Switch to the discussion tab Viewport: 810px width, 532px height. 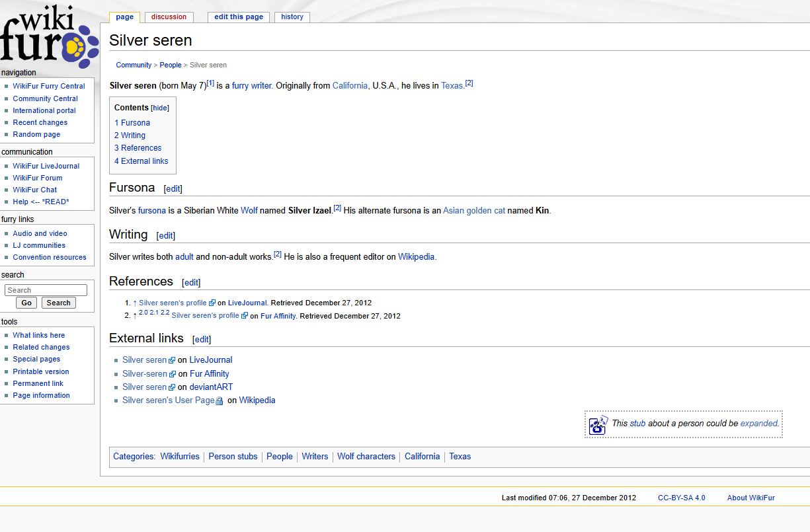(169, 17)
